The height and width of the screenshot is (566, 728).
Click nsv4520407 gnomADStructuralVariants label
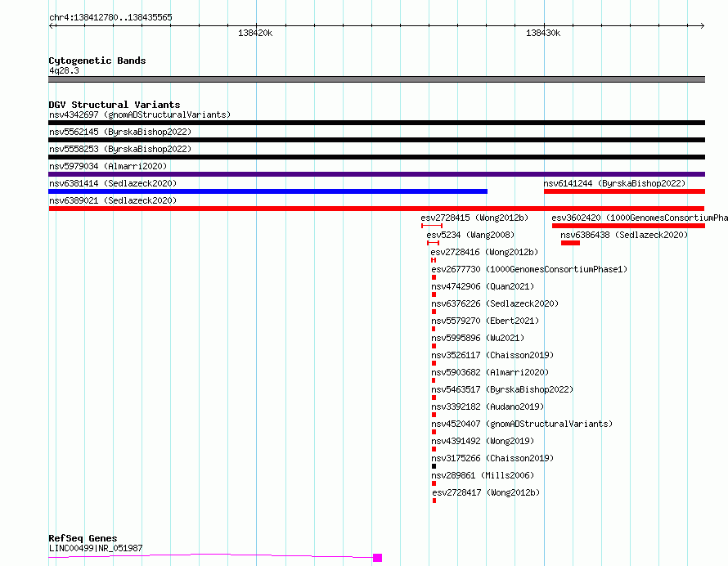[522, 424]
